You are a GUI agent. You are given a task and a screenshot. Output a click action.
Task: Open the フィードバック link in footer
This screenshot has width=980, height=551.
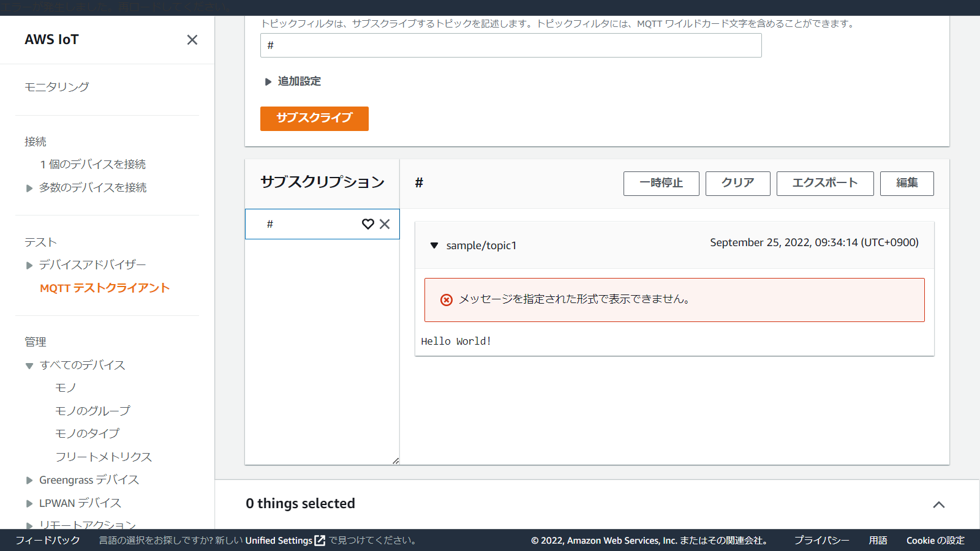tap(48, 541)
